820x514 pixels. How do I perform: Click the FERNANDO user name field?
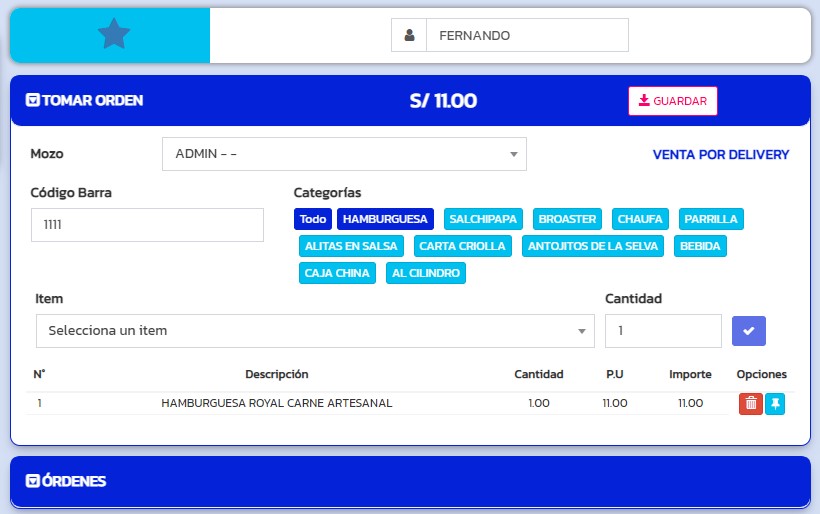click(x=527, y=35)
